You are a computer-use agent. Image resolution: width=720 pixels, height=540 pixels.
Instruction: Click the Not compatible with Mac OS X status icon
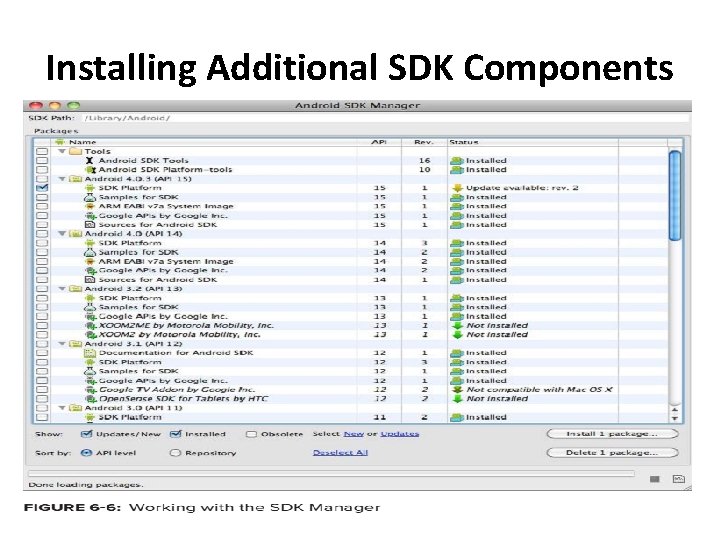(x=457, y=390)
